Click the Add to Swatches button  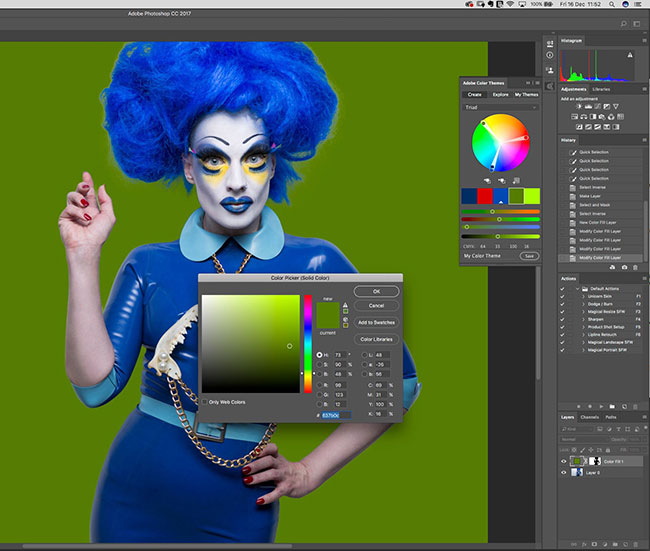point(376,322)
